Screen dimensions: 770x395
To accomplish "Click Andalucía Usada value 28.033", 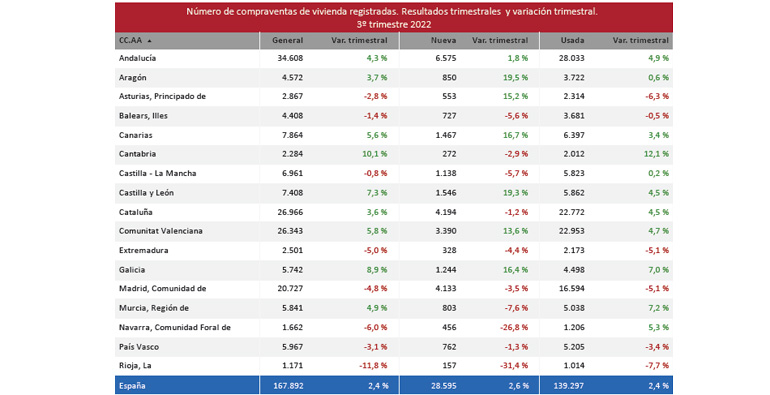I will [x=572, y=58].
